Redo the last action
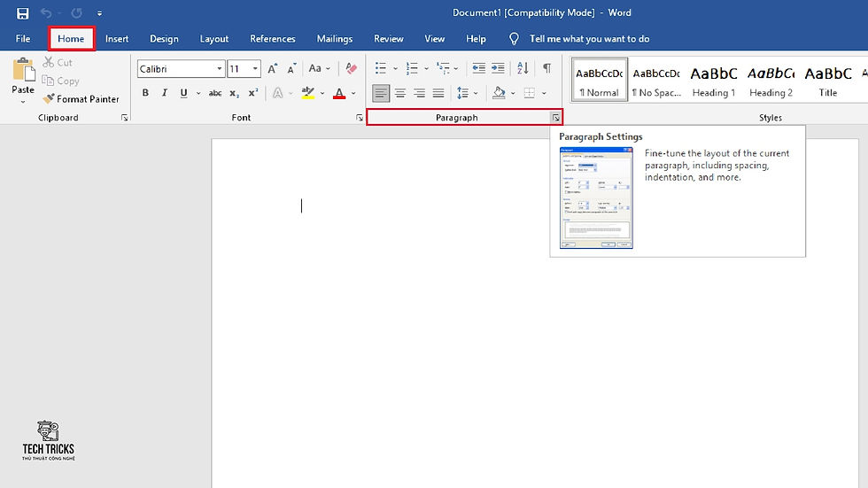The image size is (868, 488). (76, 12)
